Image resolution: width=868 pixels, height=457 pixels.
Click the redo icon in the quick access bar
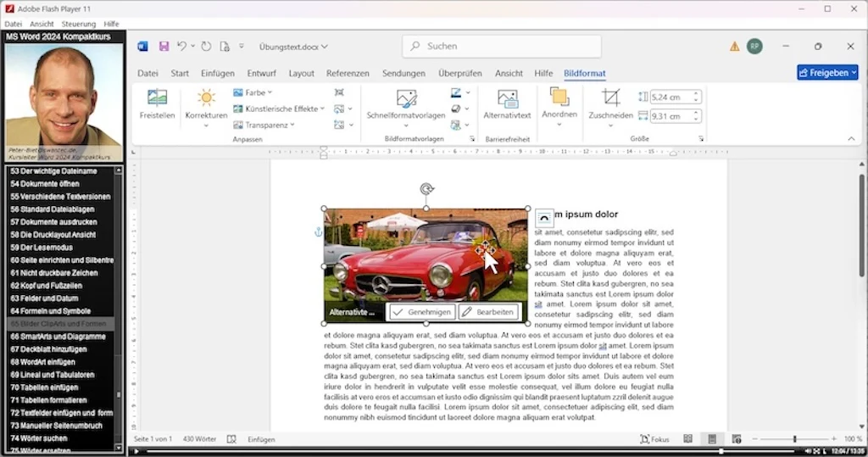(x=206, y=47)
